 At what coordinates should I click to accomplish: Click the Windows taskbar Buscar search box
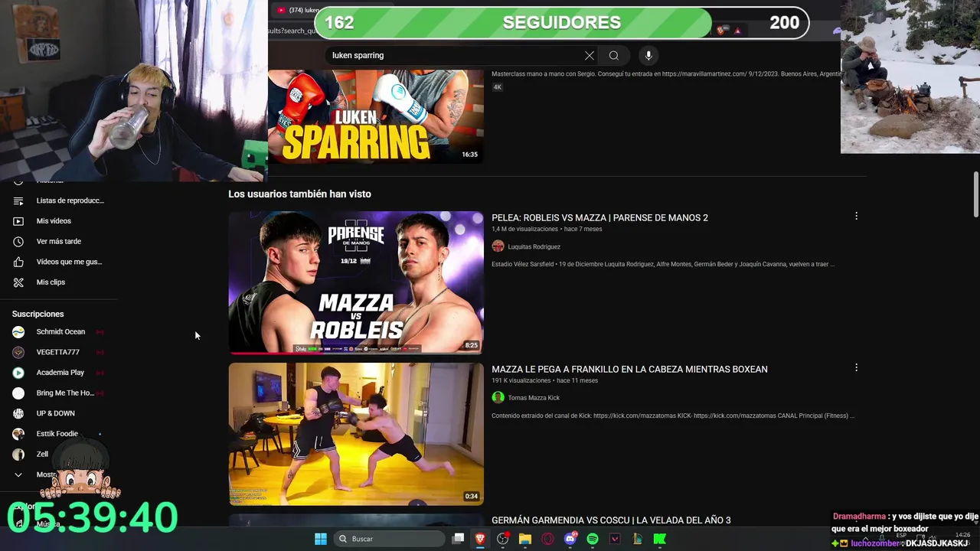click(390, 539)
